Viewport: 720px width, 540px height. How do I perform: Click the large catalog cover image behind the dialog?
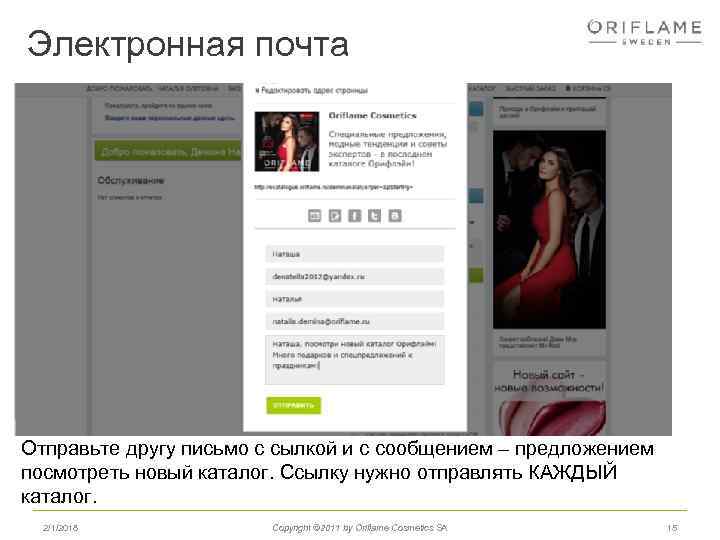549,229
